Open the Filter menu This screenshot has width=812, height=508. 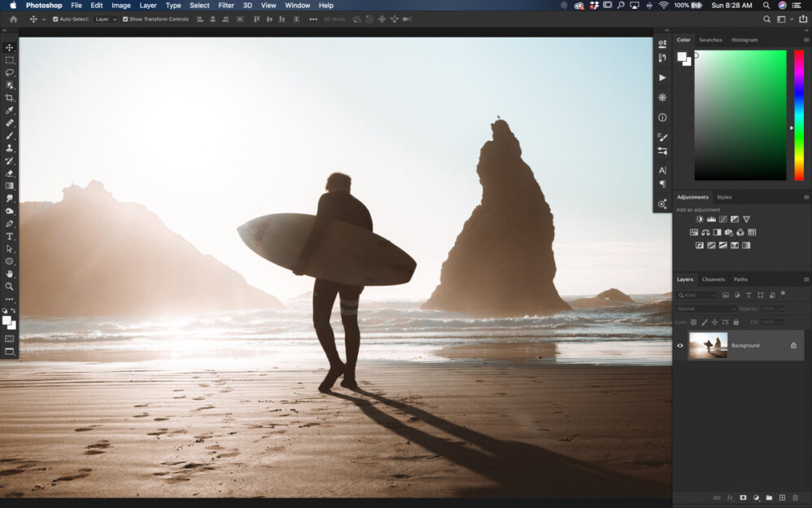(x=225, y=6)
